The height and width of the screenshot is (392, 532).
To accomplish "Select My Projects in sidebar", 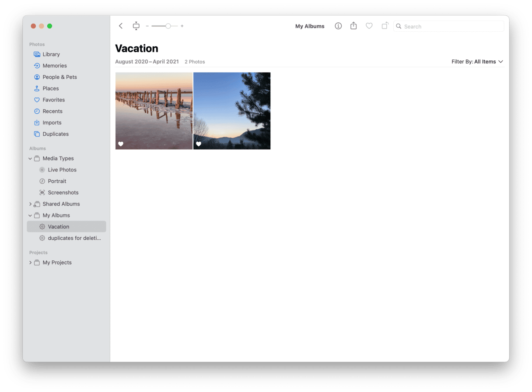I will (x=66, y=262).
